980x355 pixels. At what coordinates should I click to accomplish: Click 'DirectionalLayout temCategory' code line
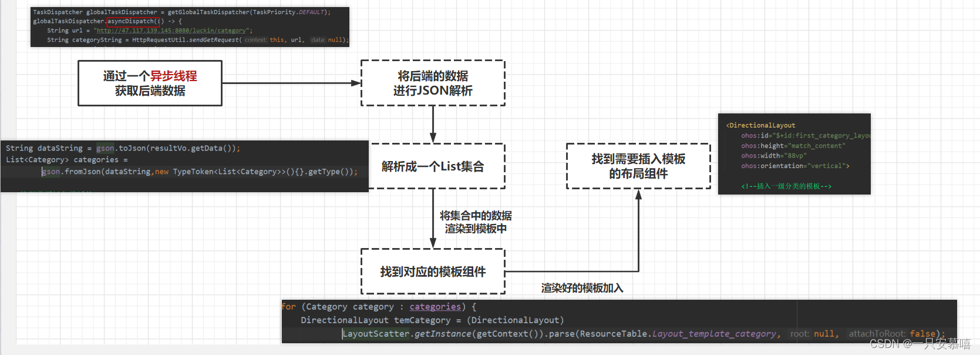[x=432, y=320]
